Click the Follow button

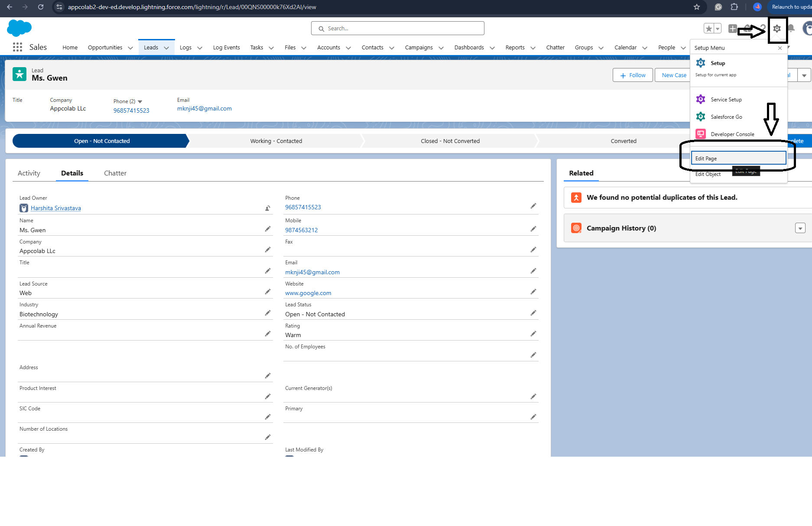point(633,75)
